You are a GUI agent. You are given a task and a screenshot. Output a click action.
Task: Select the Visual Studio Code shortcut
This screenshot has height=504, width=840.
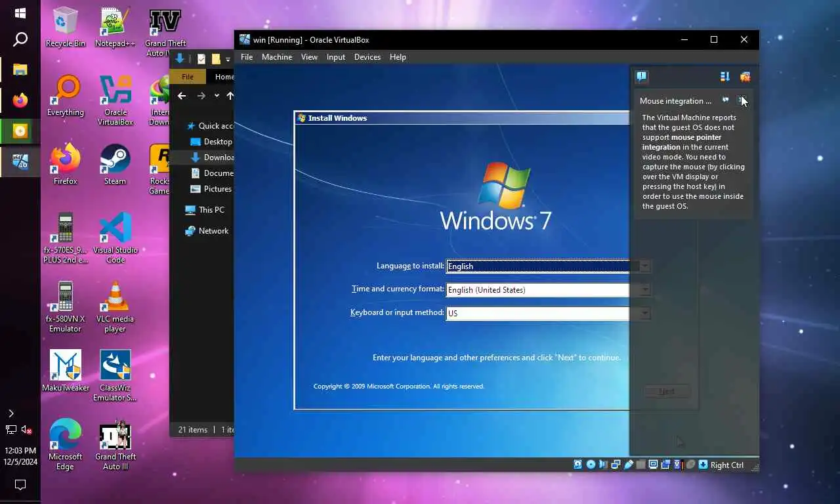tap(115, 238)
